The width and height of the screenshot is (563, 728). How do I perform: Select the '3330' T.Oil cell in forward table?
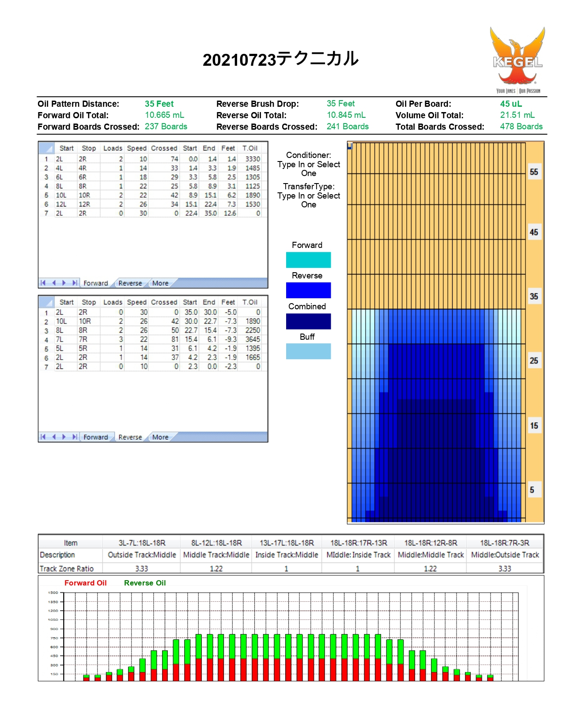[250, 159]
